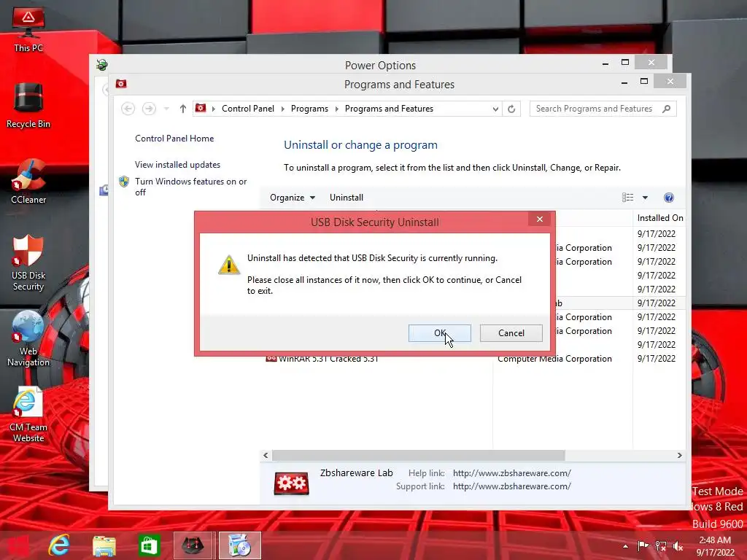Click Cancel in the uninstall dialog
Image resolution: width=747 pixels, height=560 pixels.
[x=511, y=332]
